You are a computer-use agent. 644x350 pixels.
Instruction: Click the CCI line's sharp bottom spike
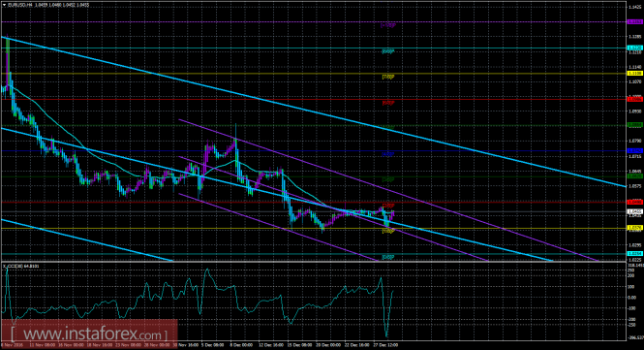[386, 335]
